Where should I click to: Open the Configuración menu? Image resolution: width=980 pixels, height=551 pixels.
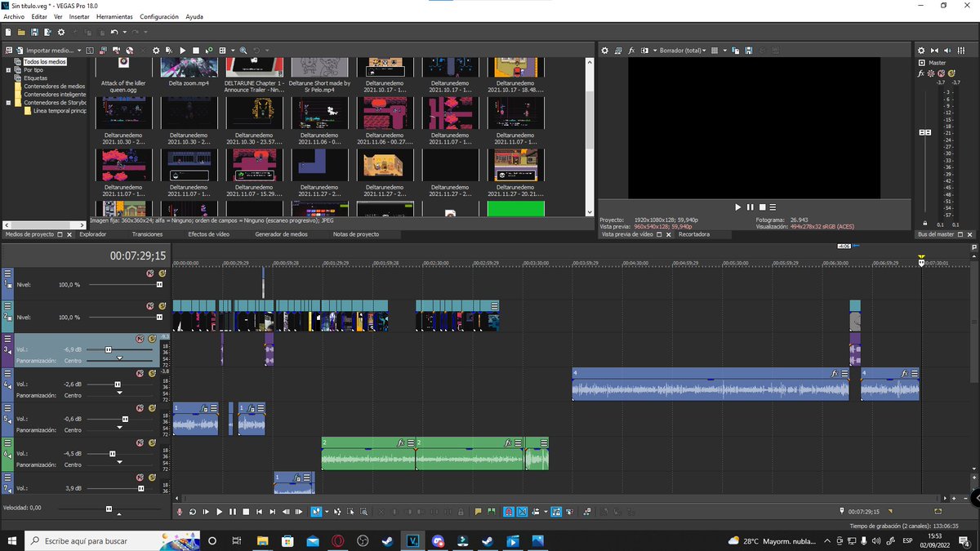[158, 16]
